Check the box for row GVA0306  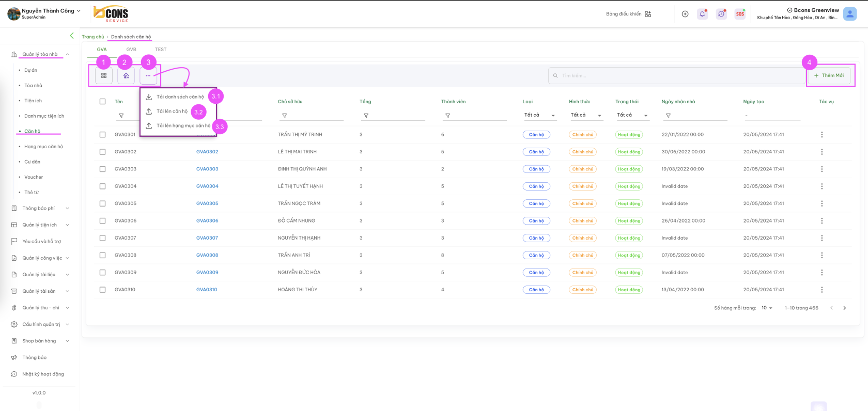pyautogui.click(x=102, y=220)
